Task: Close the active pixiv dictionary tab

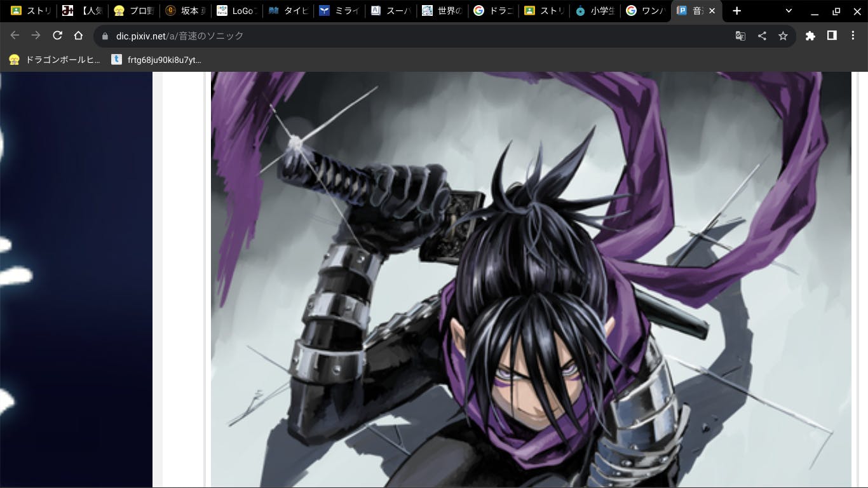Action: pyautogui.click(x=712, y=11)
